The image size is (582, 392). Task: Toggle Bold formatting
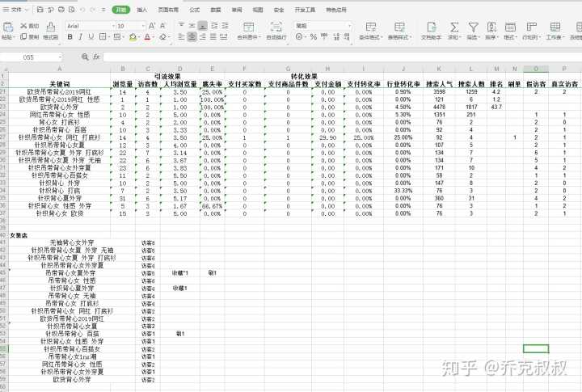coord(70,36)
